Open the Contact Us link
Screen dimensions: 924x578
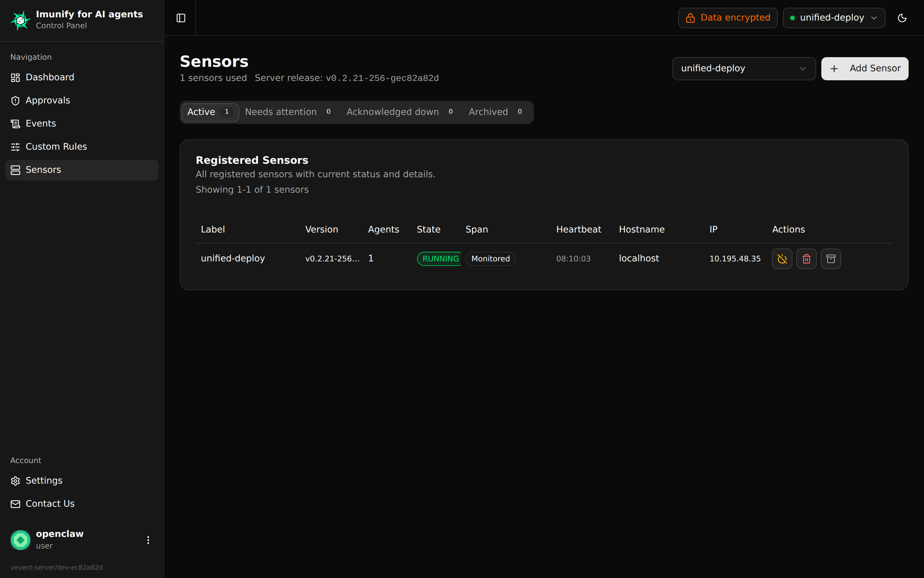[x=82, y=504]
